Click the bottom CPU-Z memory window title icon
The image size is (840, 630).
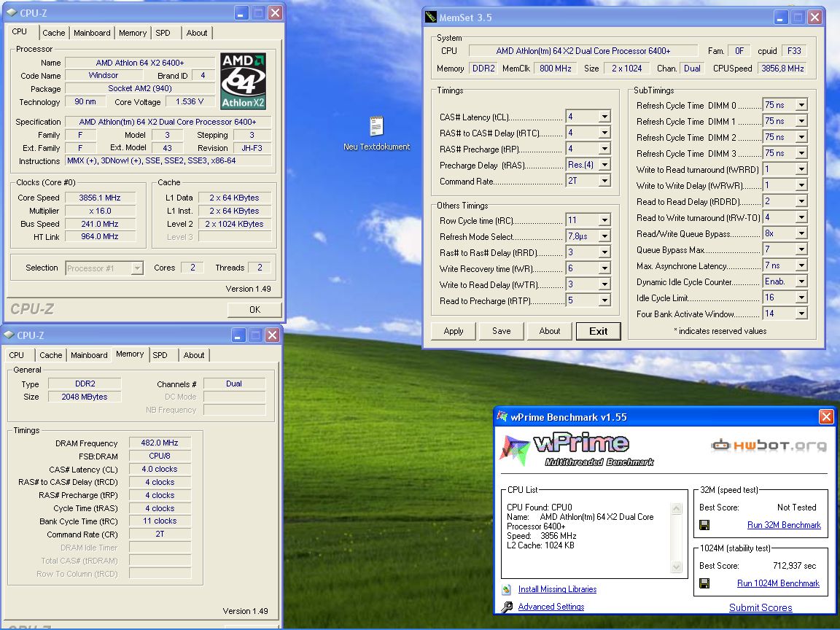pyautogui.click(x=9, y=335)
